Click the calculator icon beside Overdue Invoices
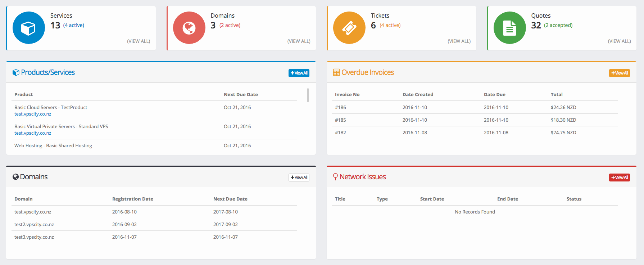 point(336,73)
